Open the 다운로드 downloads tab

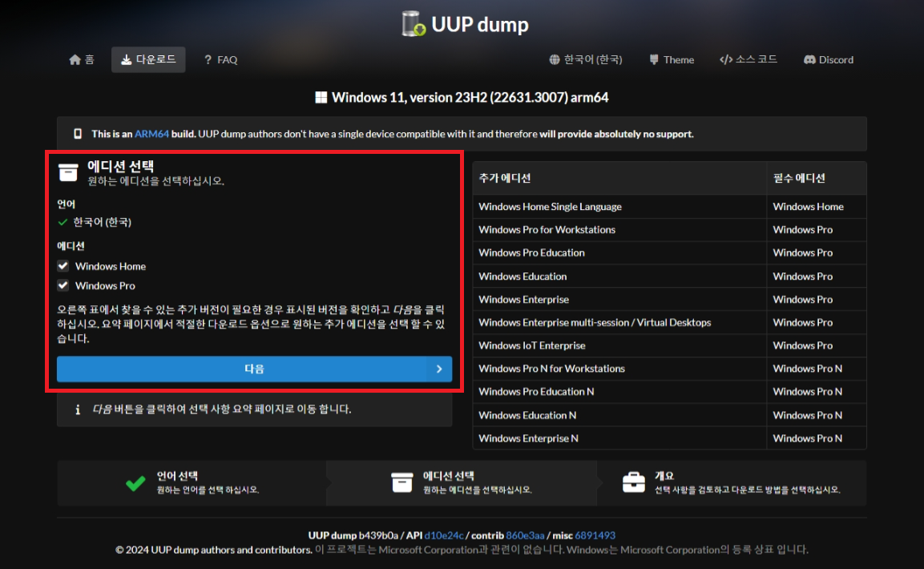(x=148, y=59)
